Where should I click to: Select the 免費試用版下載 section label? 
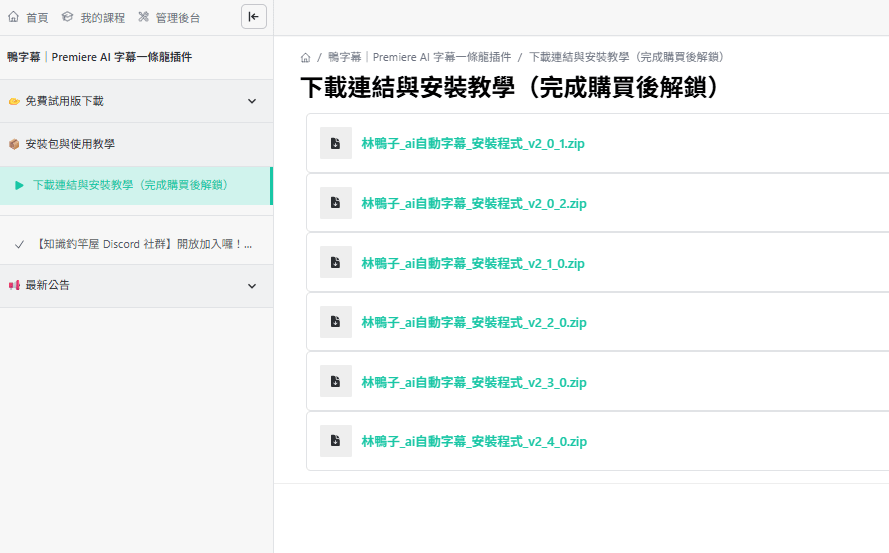[64, 101]
